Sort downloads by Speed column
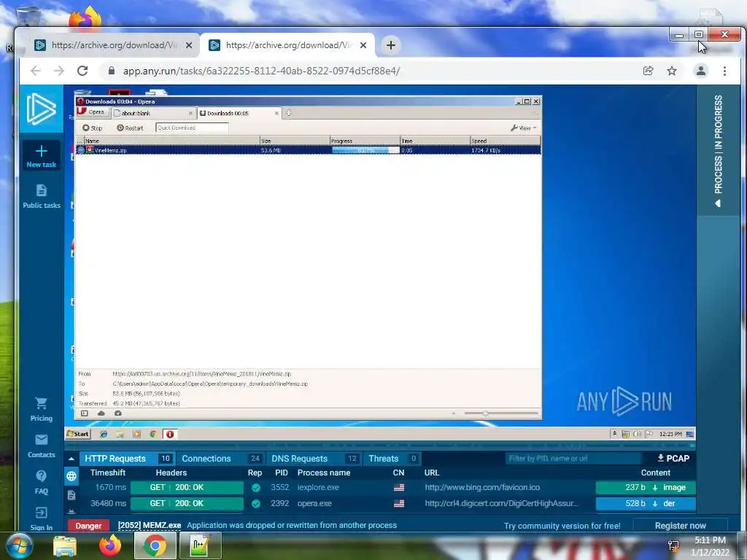 [505, 141]
